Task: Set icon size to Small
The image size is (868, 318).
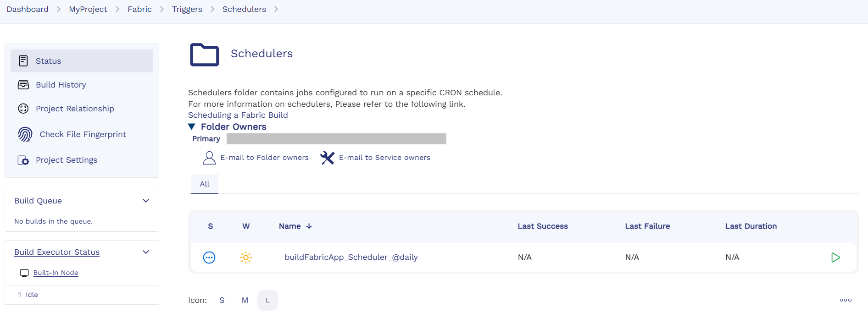Action: 222,301
